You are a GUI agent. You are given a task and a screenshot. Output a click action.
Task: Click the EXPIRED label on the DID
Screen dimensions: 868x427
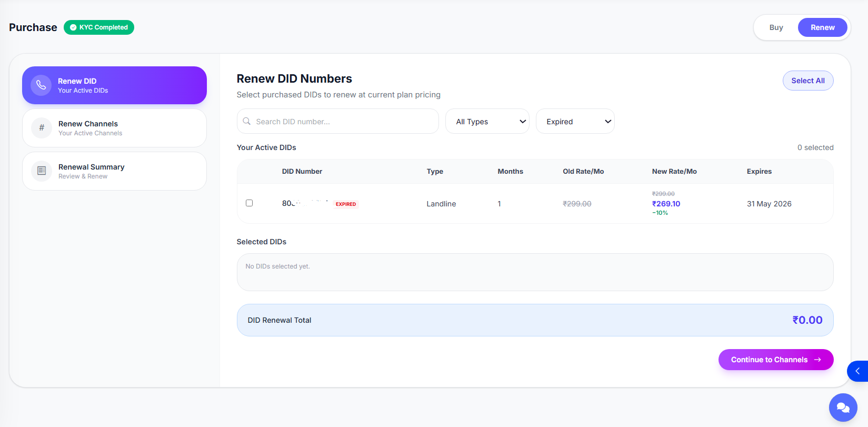(x=346, y=204)
